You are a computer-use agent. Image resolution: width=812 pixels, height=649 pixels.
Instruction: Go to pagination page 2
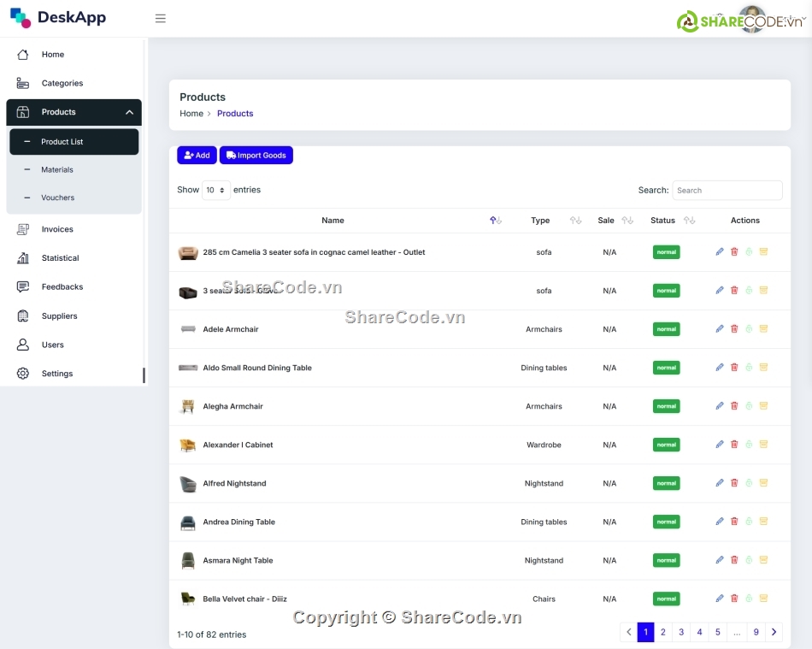663,632
